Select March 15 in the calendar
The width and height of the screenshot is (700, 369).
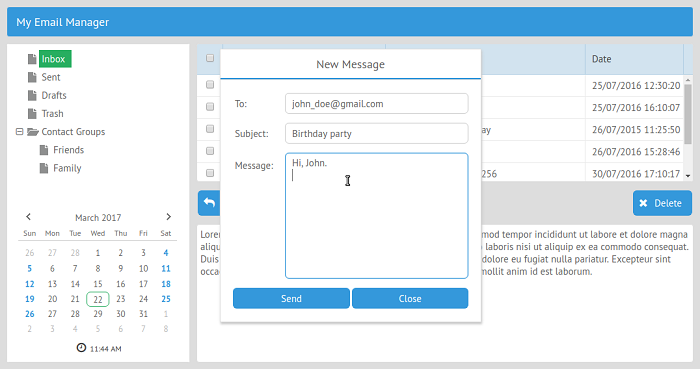pyautogui.click(x=98, y=284)
